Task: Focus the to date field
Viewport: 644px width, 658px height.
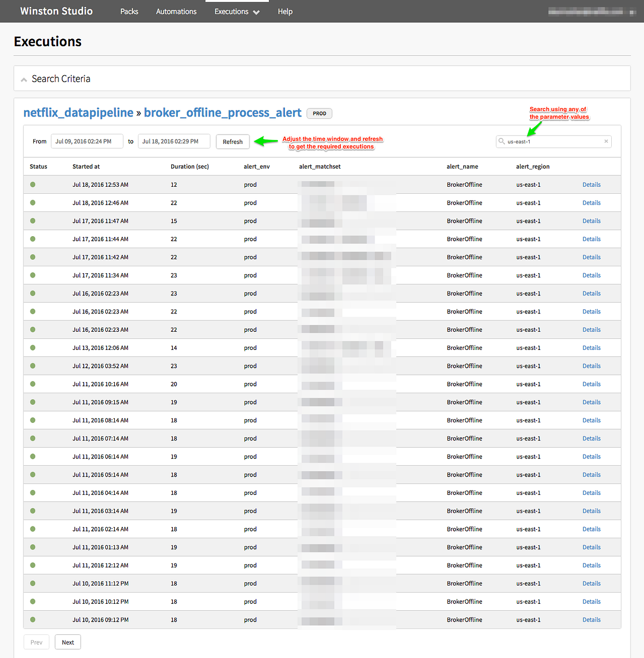Action: (174, 142)
